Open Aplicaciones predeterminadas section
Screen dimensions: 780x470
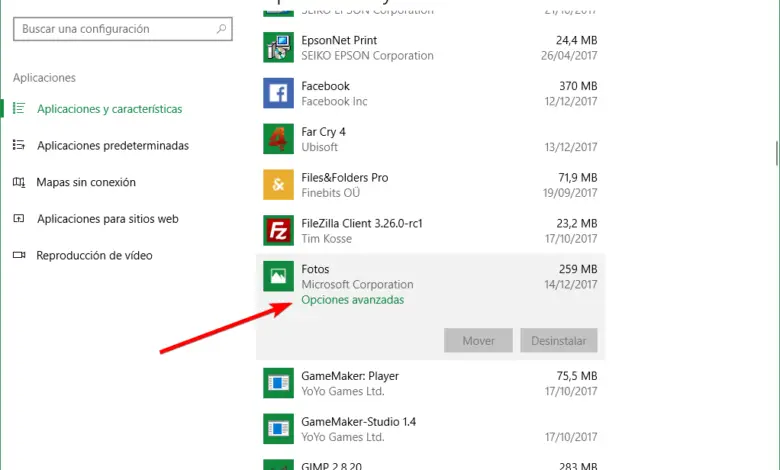point(113,146)
